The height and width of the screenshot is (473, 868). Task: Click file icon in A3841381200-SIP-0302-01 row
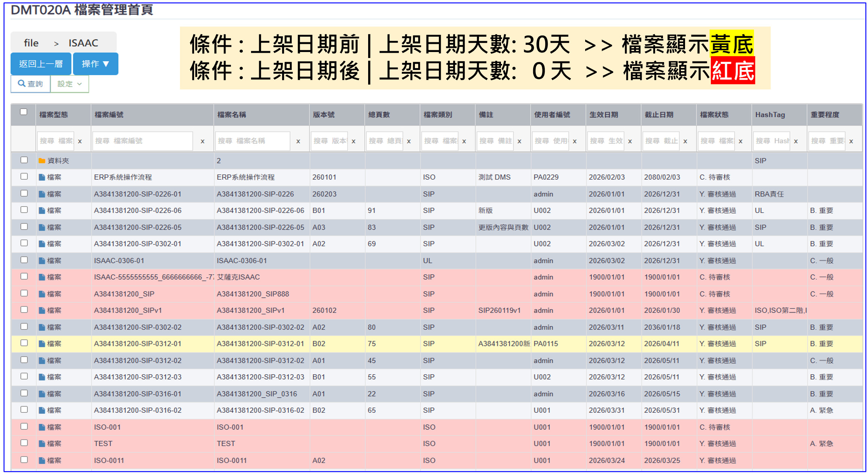click(x=42, y=244)
